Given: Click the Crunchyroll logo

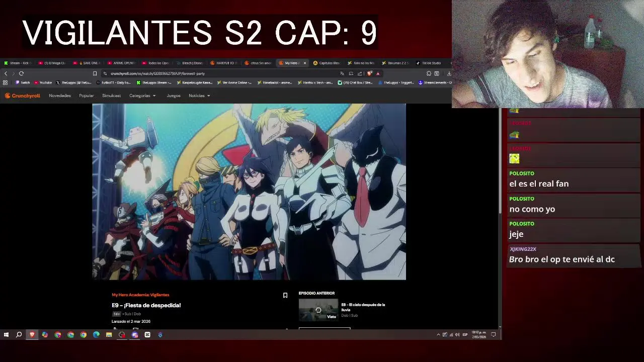Looking at the screenshot, I should [x=22, y=96].
